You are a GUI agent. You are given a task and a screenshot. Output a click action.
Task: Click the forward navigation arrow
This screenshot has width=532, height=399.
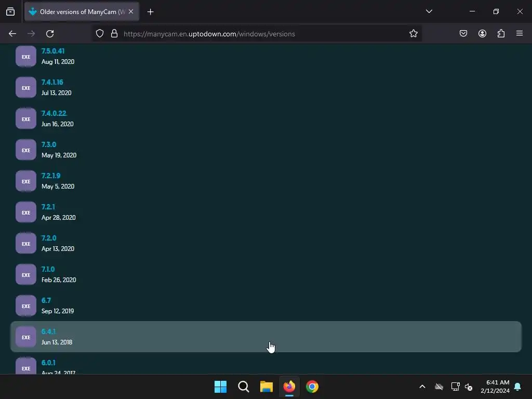pyautogui.click(x=31, y=34)
